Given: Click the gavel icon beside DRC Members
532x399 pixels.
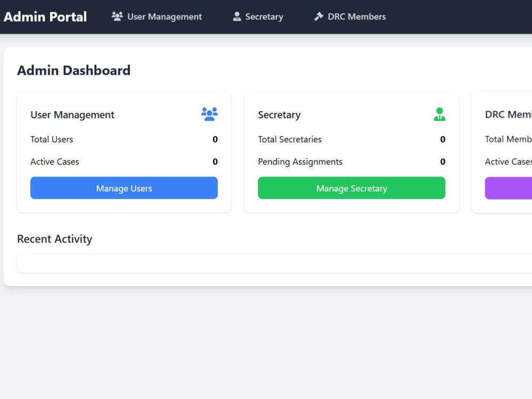Looking at the screenshot, I should 319,16.
